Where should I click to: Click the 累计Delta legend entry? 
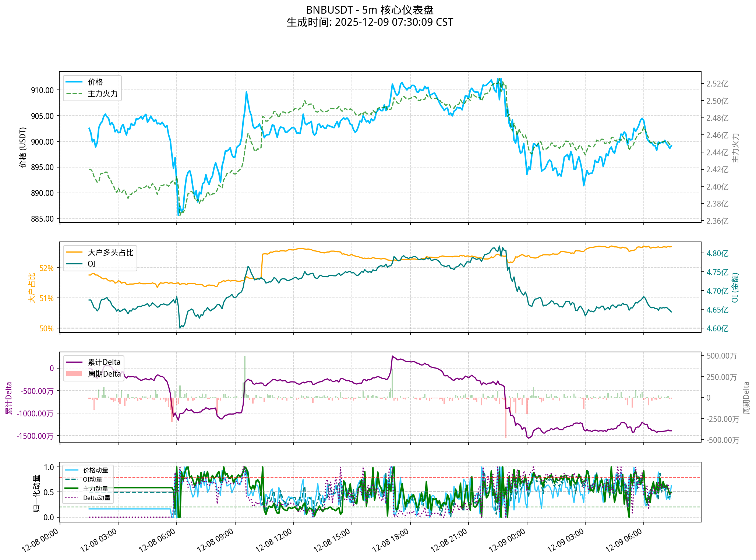pyautogui.click(x=104, y=362)
